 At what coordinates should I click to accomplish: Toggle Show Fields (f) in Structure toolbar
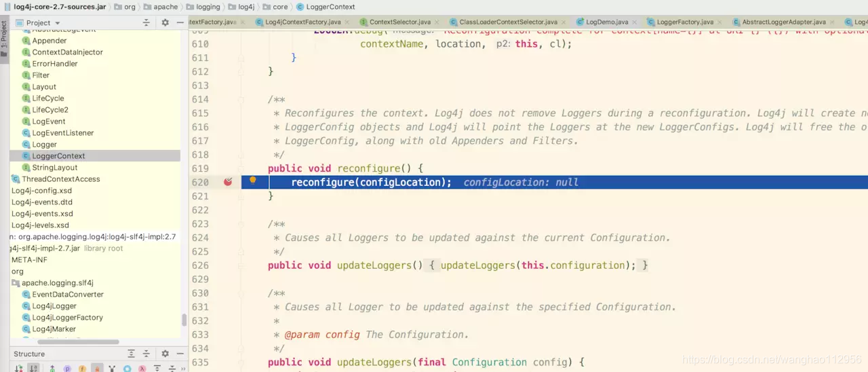pos(82,369)
